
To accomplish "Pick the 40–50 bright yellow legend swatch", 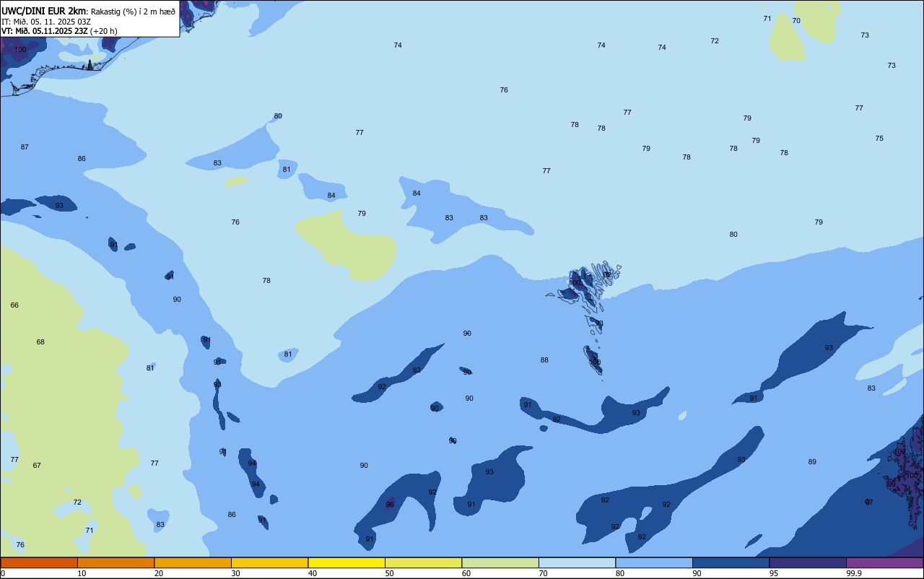I will [346, 562].
